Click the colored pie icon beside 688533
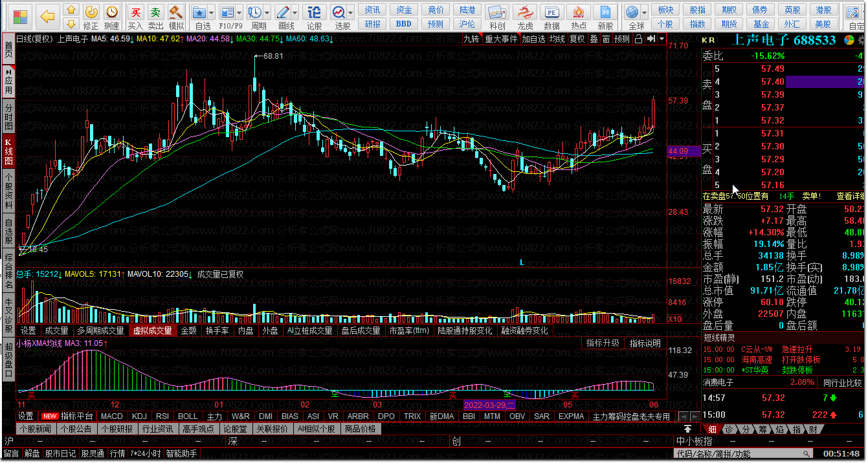868x463 pixels. [x=849, y=40]
